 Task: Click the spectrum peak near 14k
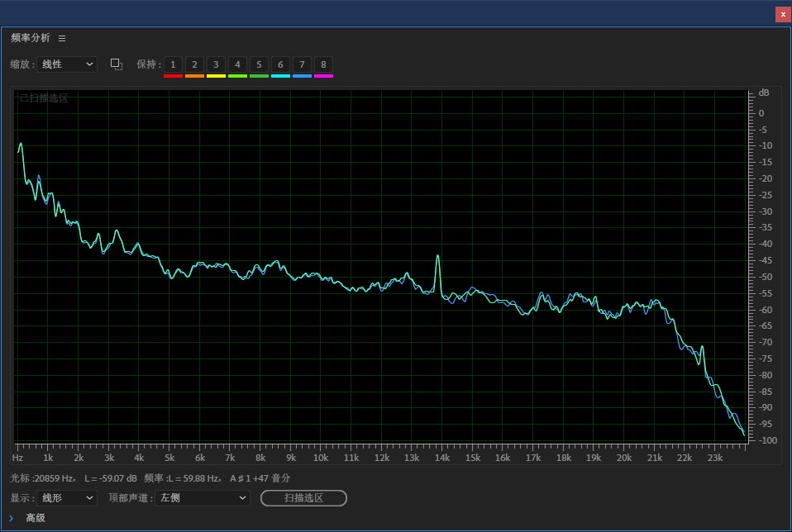(438, 256)
